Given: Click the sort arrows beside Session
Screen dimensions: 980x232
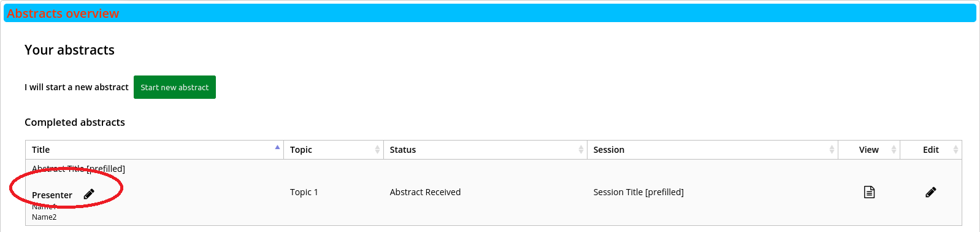Looking at the screenshot, I should click(832, 150).
